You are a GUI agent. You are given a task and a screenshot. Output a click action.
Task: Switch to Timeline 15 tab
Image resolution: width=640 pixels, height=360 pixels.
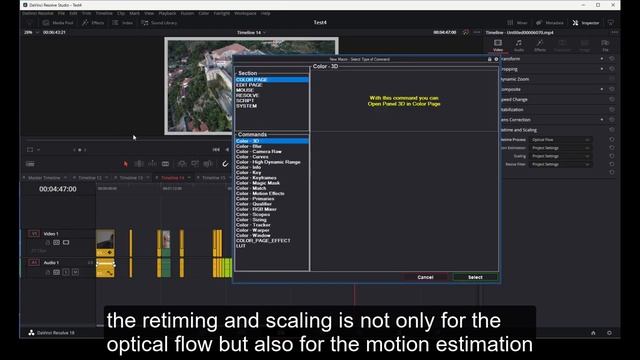click(x=214, y=178)
